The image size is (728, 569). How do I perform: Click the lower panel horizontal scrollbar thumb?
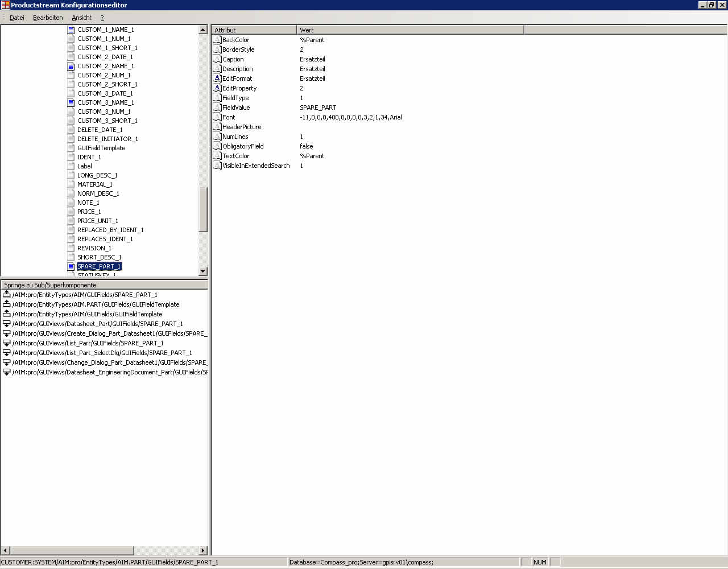click(72, 550)
